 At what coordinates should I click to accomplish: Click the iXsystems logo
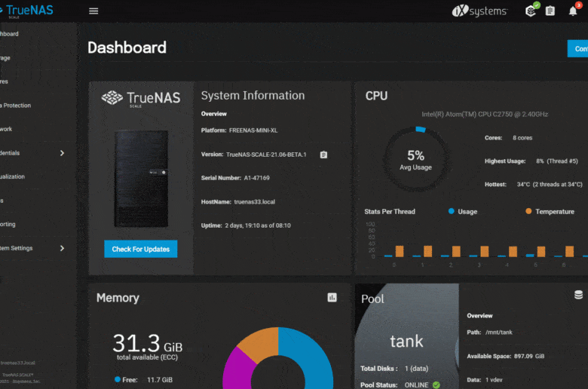click(479, 11)
